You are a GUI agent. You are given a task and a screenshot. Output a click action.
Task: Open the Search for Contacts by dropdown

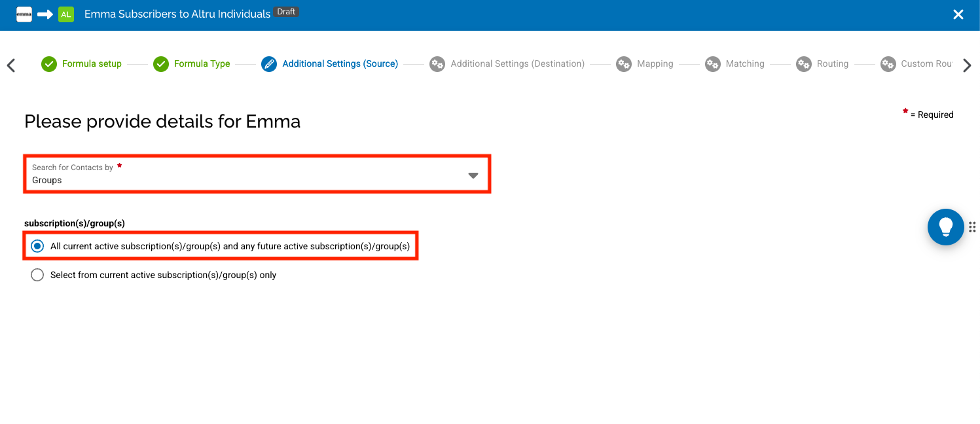point(257,174)
